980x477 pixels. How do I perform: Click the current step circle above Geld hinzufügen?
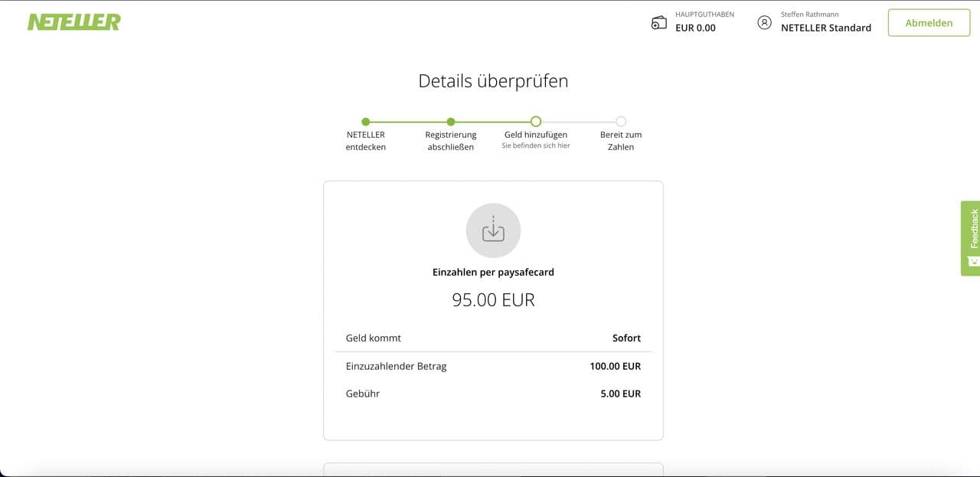(536, 121)
